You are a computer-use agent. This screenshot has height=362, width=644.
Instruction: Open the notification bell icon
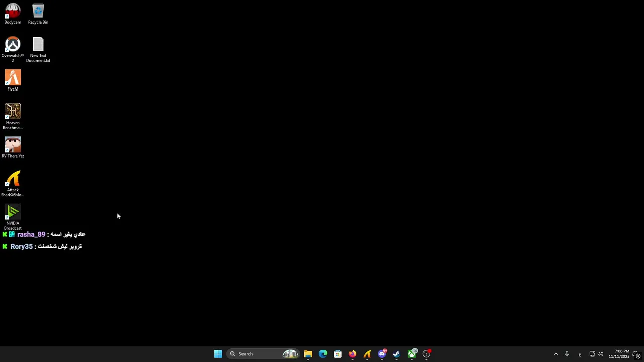[x=636, y=354]
